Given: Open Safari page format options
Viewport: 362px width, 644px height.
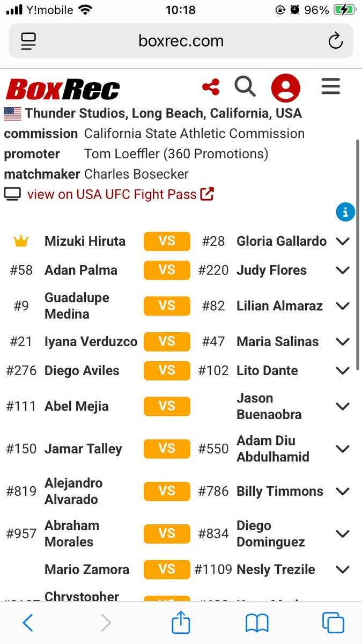Looking at the screenshot, I should 28,41.
